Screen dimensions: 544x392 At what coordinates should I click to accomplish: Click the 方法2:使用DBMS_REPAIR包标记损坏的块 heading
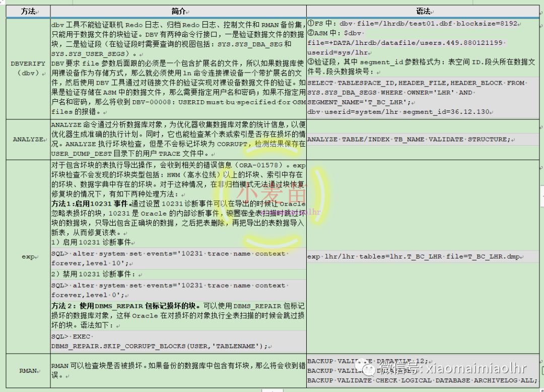[x=125, y=306]
